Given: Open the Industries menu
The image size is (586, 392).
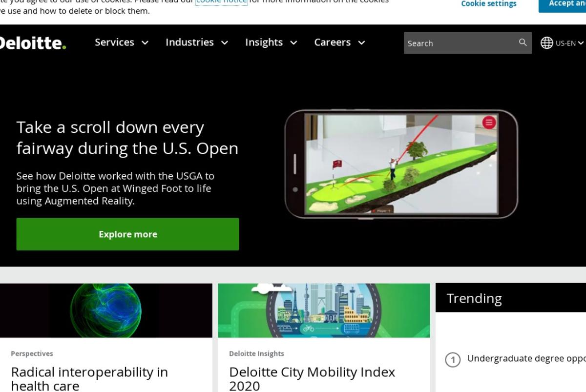Looking at the screenshot, I should [189, 42].
